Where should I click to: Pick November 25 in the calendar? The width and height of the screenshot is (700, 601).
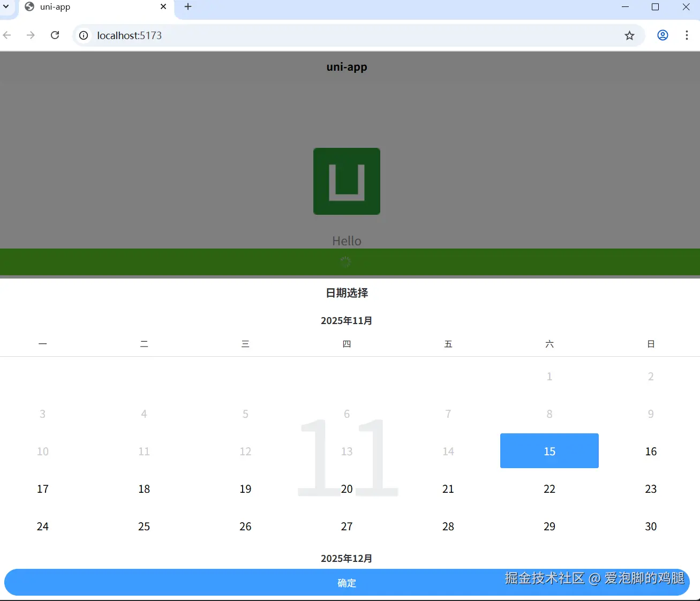click(x=144, y=527)
